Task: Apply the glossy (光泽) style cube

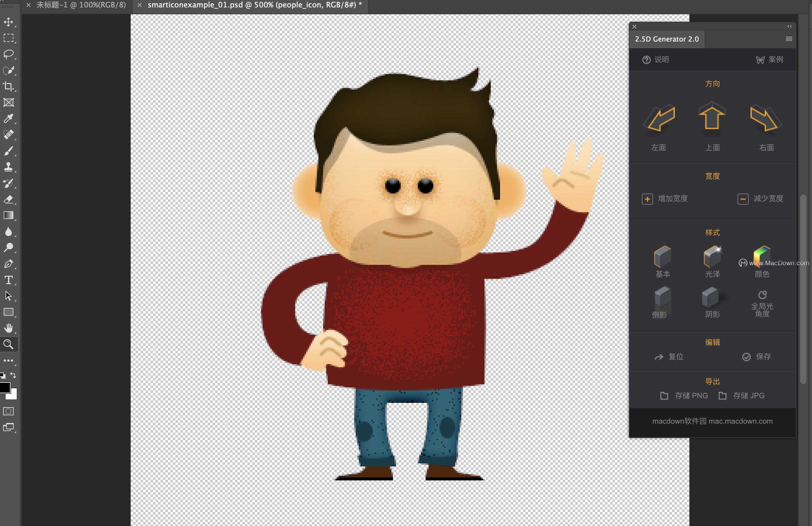Action: pyautogui.click(x=712, y=256)
